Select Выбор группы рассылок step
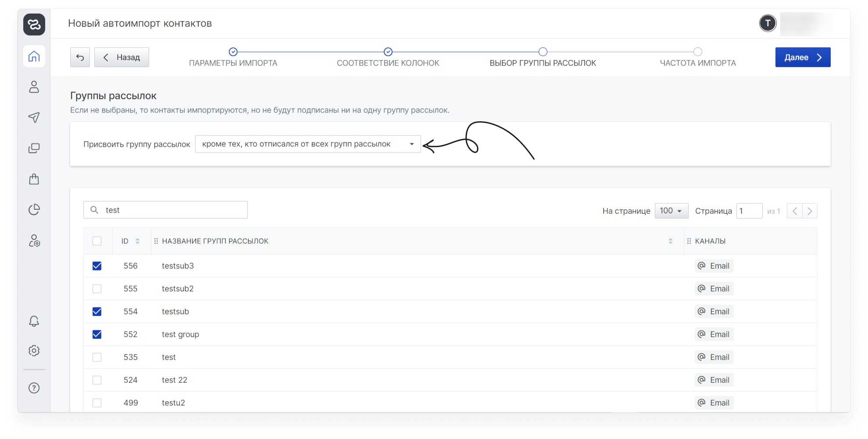The width and height of the screenshot is (868, 439). [x=543, y=58]
